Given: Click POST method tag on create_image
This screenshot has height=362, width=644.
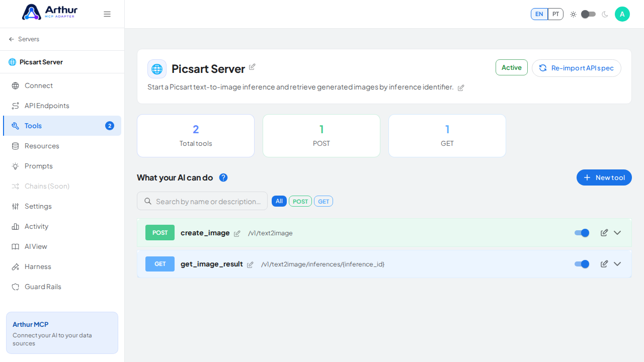Looking at the screenshot, I should tap(160, 233).
